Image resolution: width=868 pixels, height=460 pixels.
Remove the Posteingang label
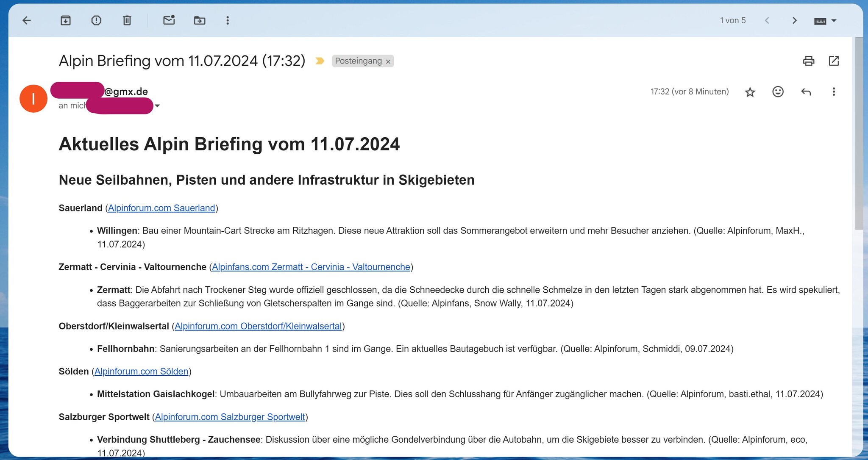click(388, 61)
